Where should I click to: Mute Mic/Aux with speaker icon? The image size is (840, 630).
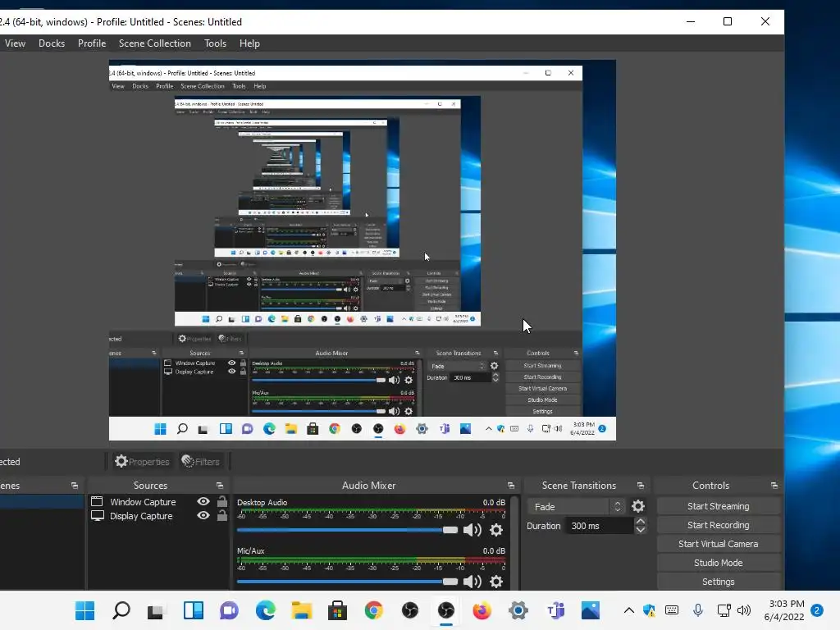point(472,582)
